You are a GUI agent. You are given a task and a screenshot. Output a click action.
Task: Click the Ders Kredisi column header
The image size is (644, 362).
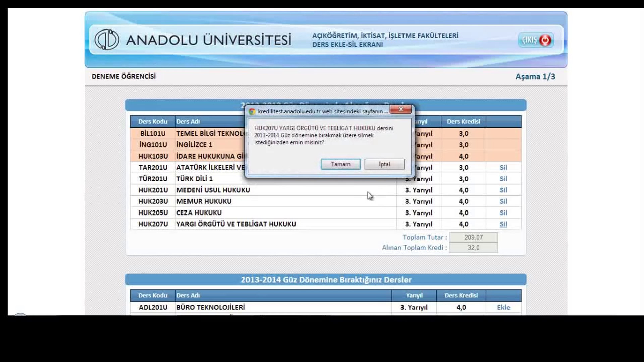(463, 121)
